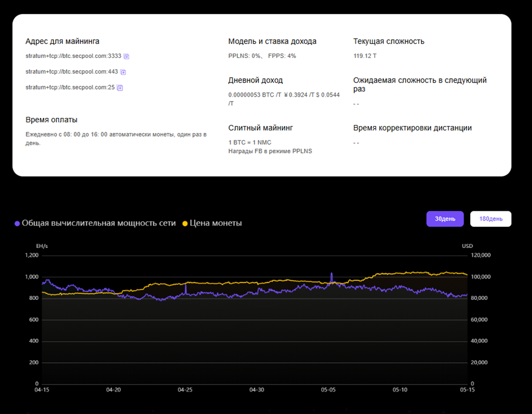Screen dimensions: 532x414
Task: Click the Награды FB в режиме PPLNS text
Action: [270, 151]
